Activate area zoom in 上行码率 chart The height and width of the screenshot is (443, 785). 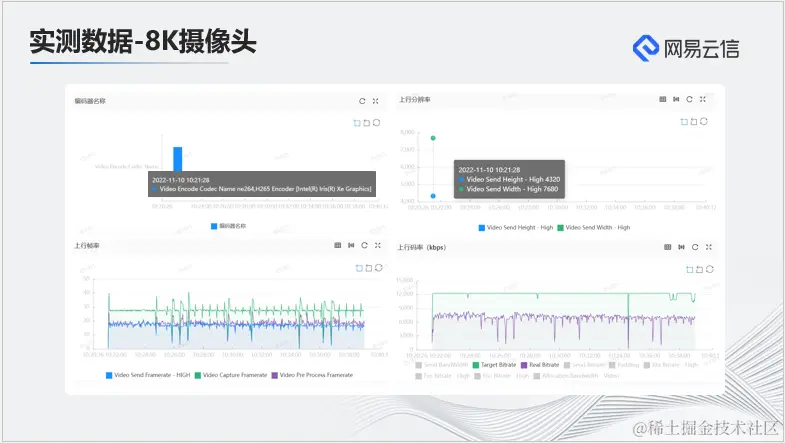690,269
